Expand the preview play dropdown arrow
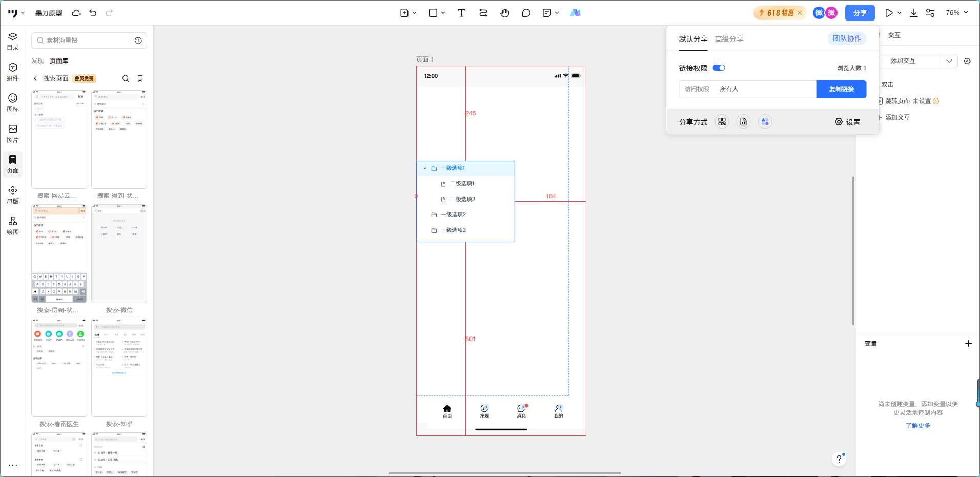 click(x=900, y=13)
